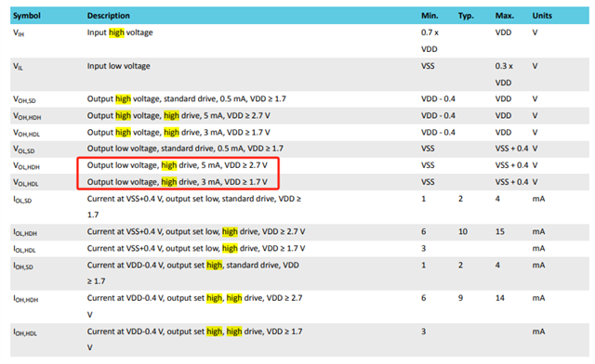Select the VOH,HDL symbol cell
This screenshot has height=364, width=595.
pos(26,133)
